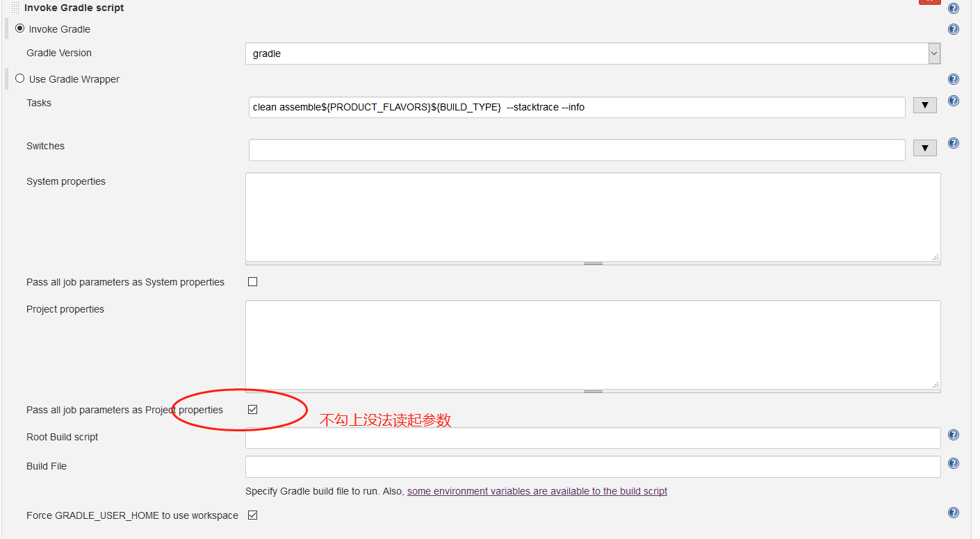The image size is (980, 539).
Task: Open help for Force GRADLE_USER_HOME option
Action: [x=953, y=513]
